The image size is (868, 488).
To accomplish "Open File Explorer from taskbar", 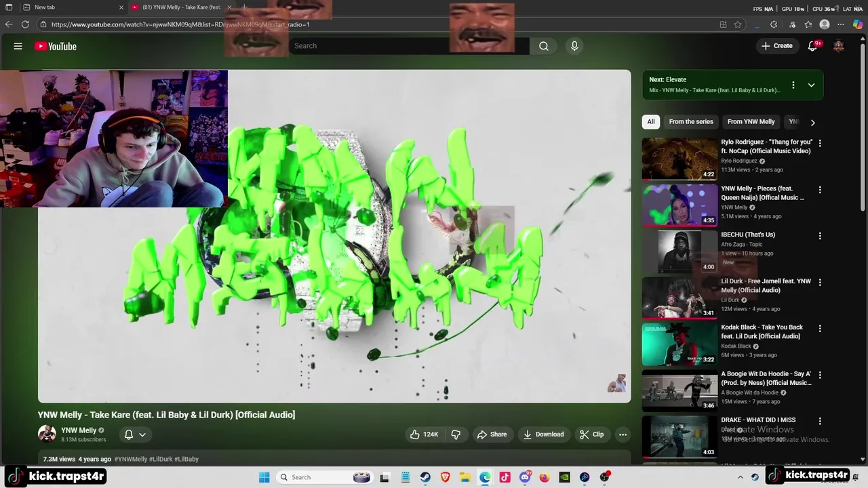I will 465,477.
